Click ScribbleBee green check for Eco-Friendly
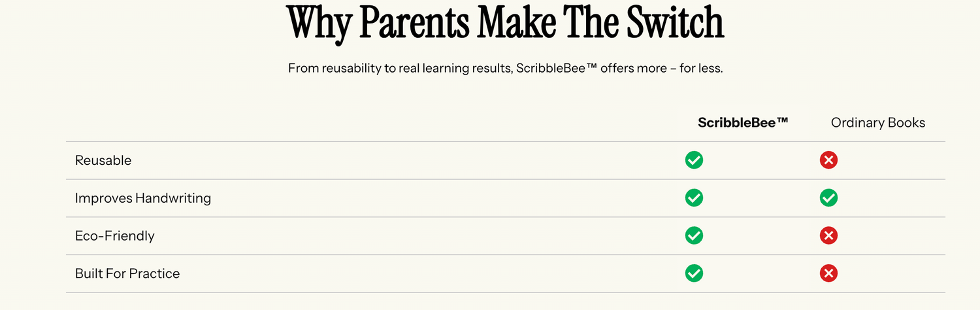Screen dimensions: 980x310 pyautogui.click(x=694, y=235)
